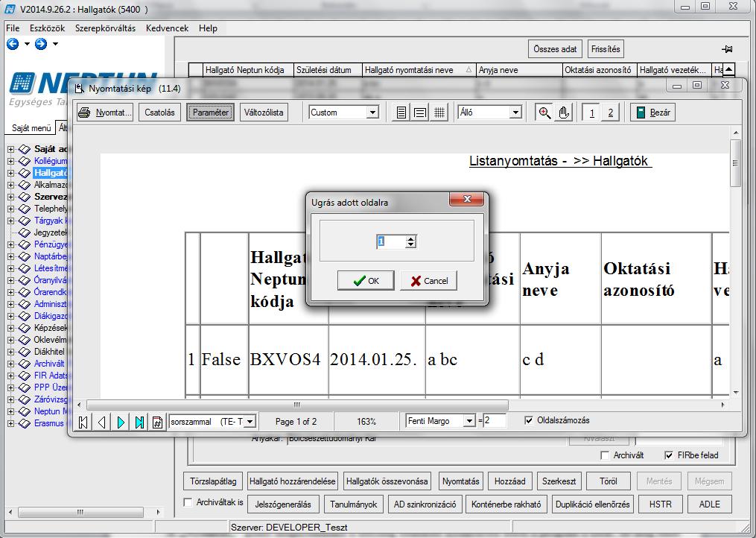Open the Szerepkörváltás menu
The height and width of the screenshot is (538, 756).
tap(105, 28)
